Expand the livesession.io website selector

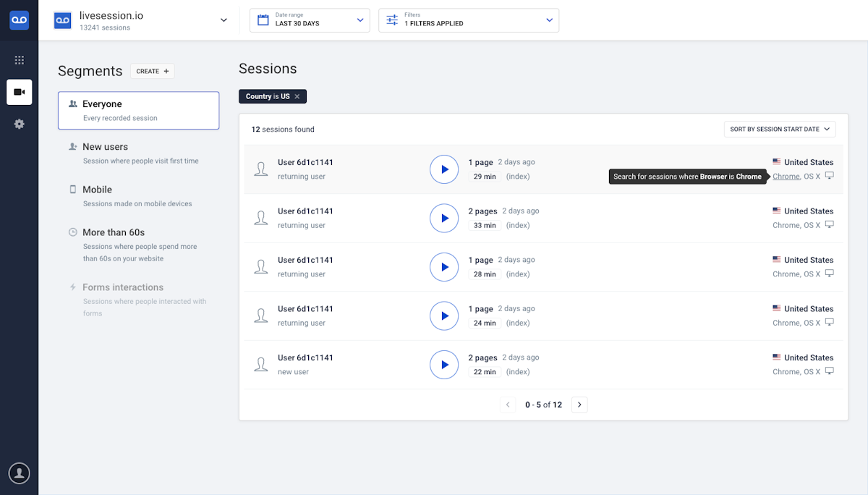coord(224,20)
